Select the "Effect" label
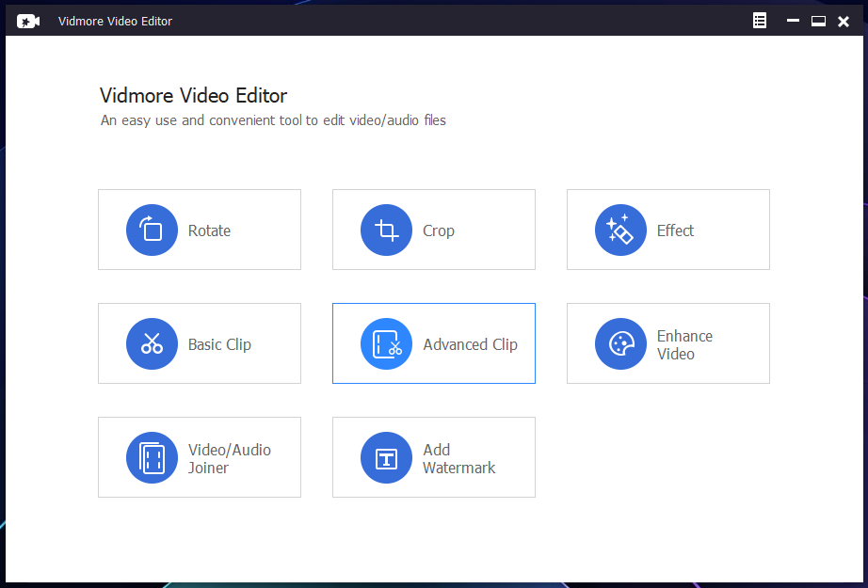Screen dimensions: 868x588 pyautogui.click(x=675, y=230)
